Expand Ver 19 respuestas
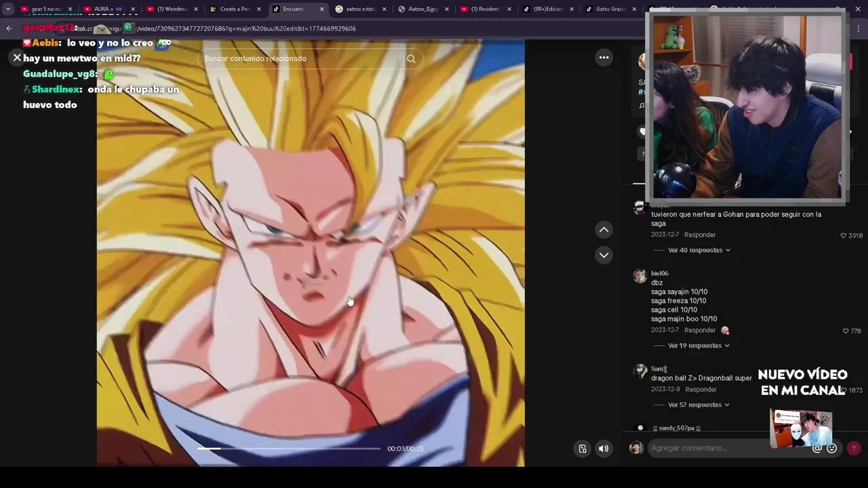868x488 pixels. 698,346
